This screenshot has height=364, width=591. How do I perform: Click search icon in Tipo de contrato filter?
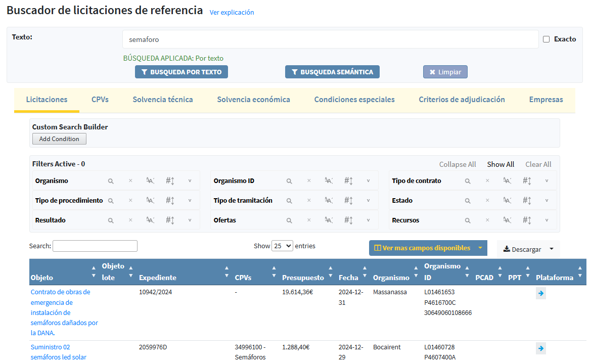coord(467,181)
